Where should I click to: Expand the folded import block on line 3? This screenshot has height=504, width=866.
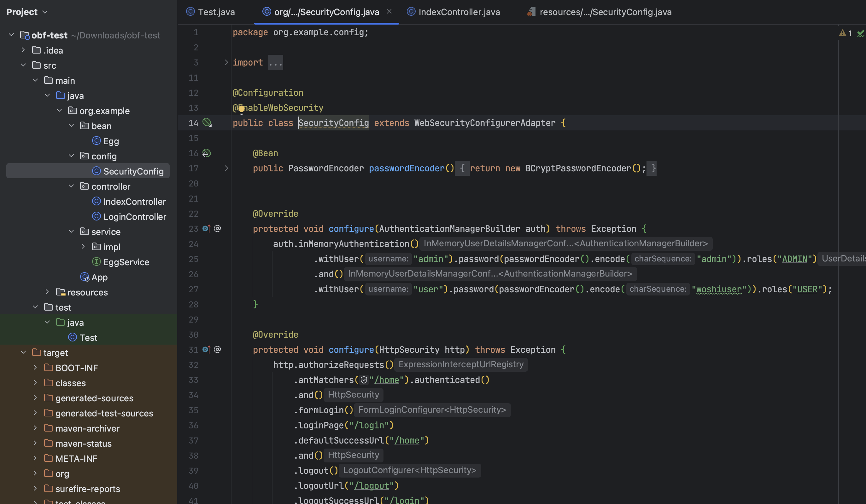[x=226, y=62]
